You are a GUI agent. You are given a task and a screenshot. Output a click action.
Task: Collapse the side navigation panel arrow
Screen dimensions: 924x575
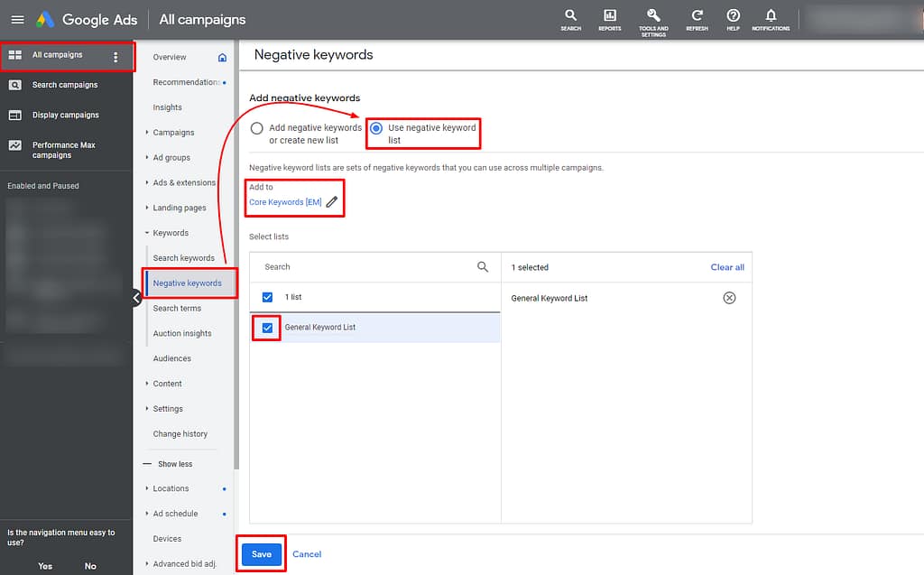tap(136, 298)
